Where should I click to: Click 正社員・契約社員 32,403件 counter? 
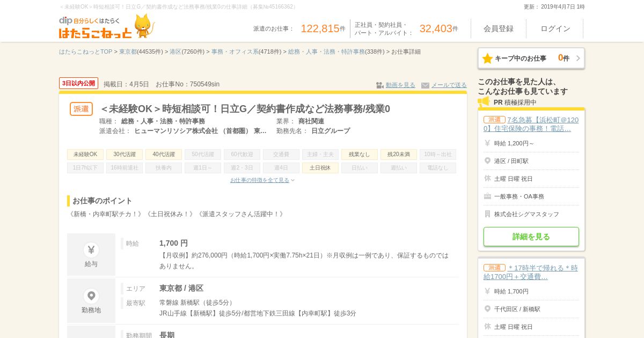pos(406,29)
